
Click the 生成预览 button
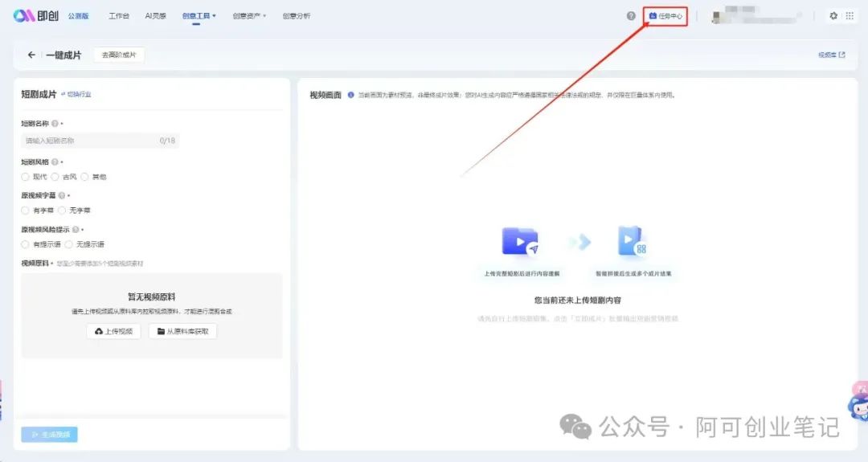(49, 435)
